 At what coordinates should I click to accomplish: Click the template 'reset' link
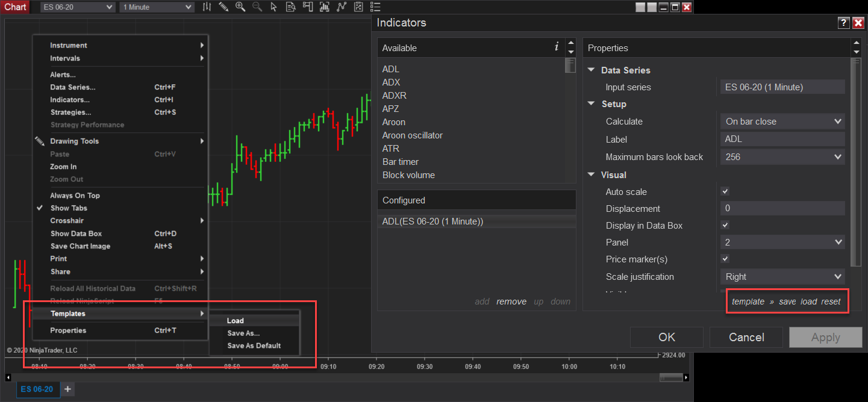click(831, 301)
